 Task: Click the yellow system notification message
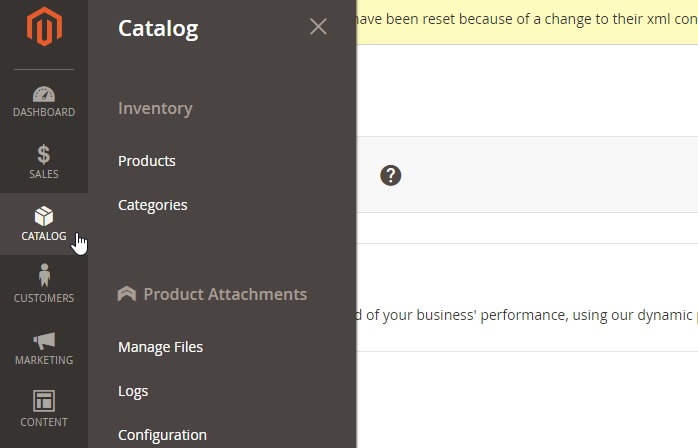click(x=526, y=21)
